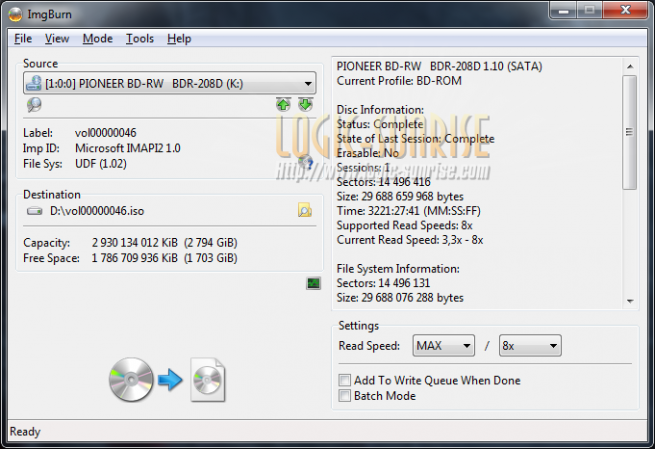Click the Ready status bar text
The height and width of the screenshot is (449, 655).
[25, 431]
